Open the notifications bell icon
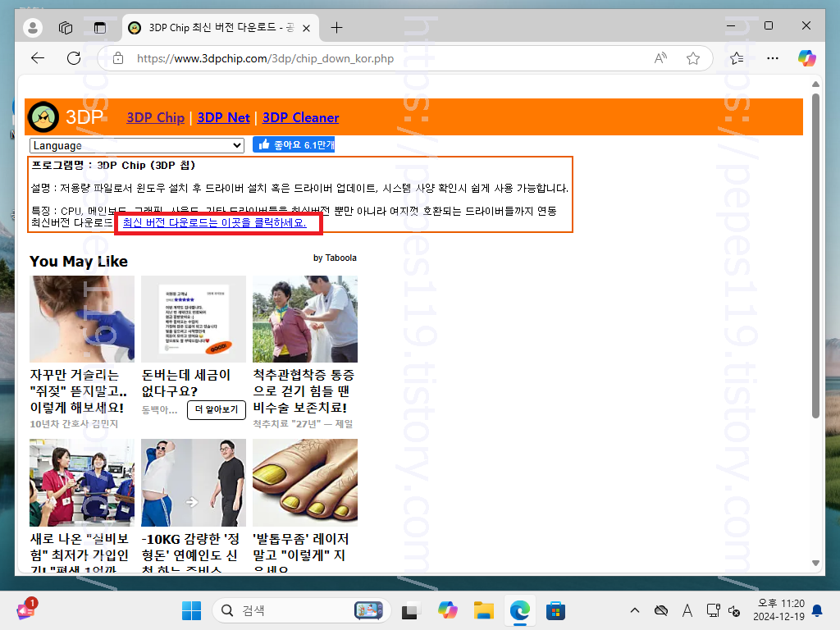840x630 pixels. 818,610
